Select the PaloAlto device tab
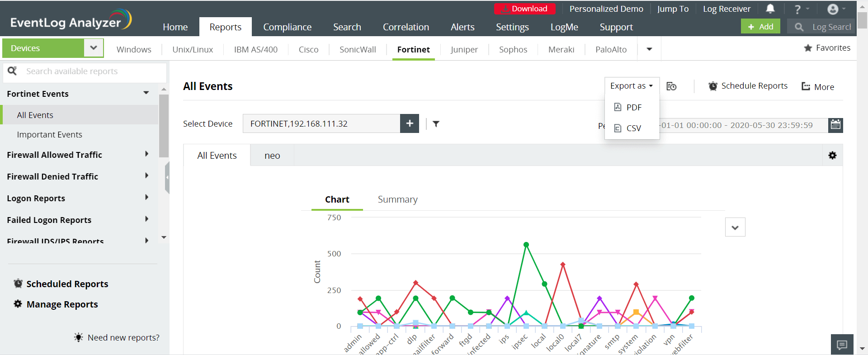The width and height of the screenshot is (868, 355). [x=611, y=50]
